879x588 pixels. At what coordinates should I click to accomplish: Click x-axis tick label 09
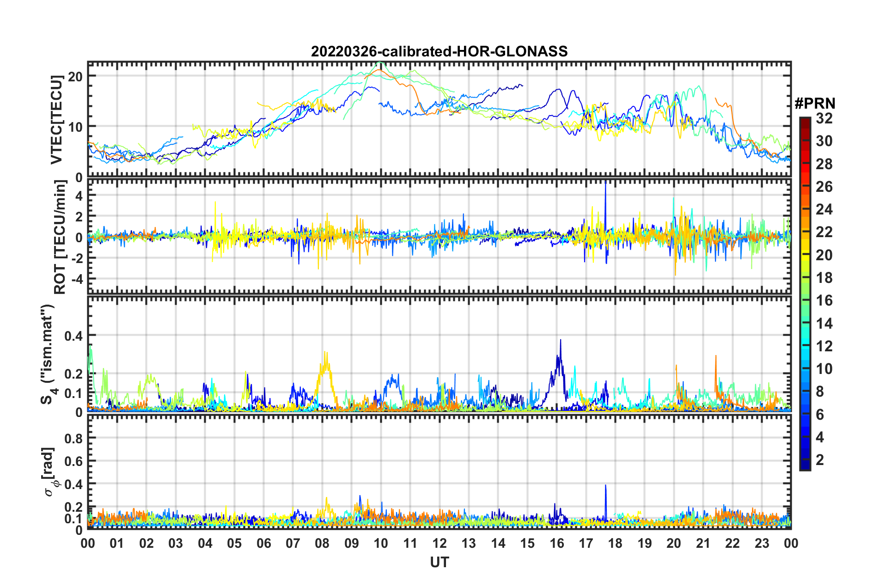click(x=352, y=543)
